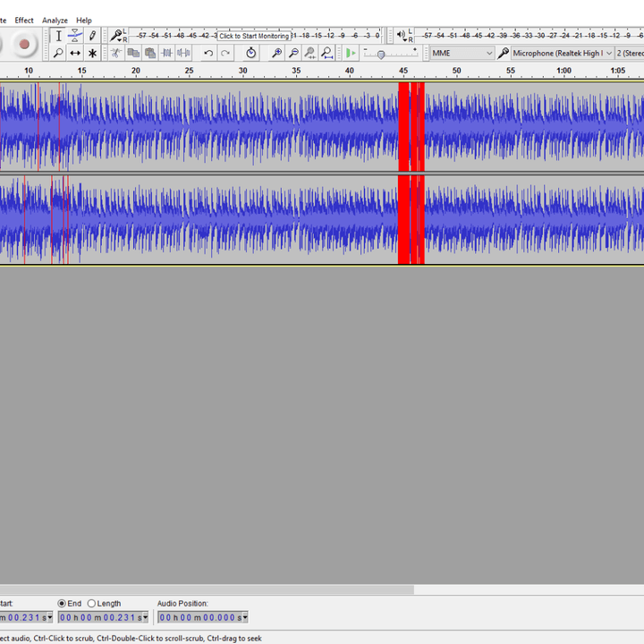644x644 pixels.
Task: Click green Play-at-speed button
Action: point(351,53)
